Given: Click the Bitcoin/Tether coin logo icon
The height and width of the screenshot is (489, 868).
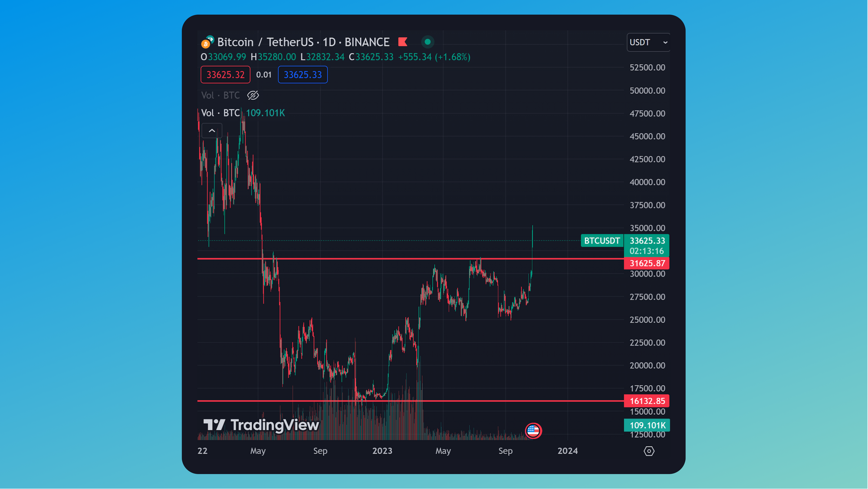Looking at the screenshot, I should 207,42.
